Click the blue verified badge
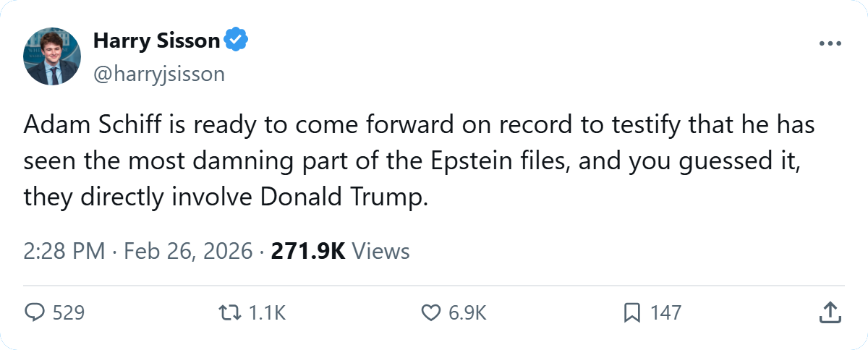The height and width of the screenshot is (350, 868). pos(236,41)
